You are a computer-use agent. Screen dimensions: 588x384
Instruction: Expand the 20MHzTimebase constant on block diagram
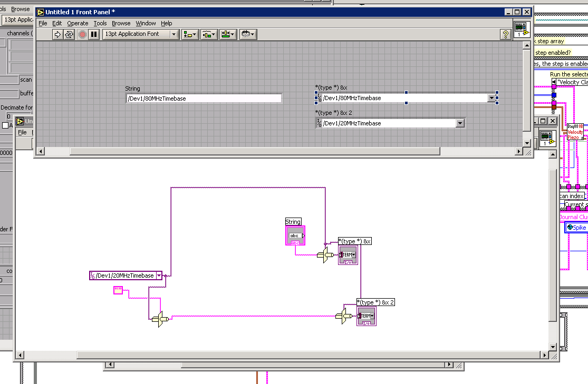click(159, 275)
